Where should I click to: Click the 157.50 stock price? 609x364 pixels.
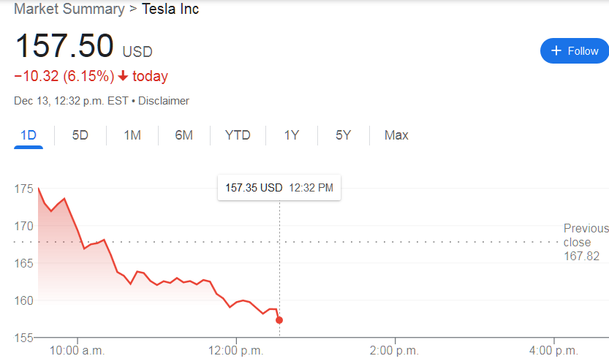[64, 45]
